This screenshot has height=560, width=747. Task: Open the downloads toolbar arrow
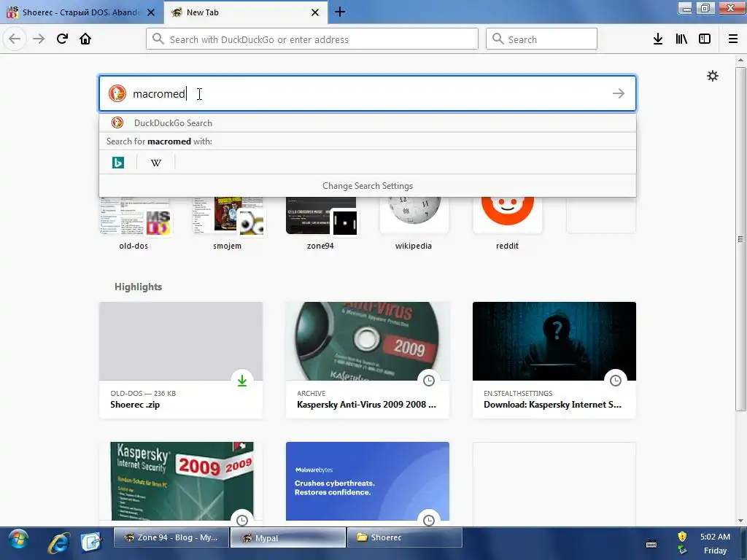tap(658, 39)
